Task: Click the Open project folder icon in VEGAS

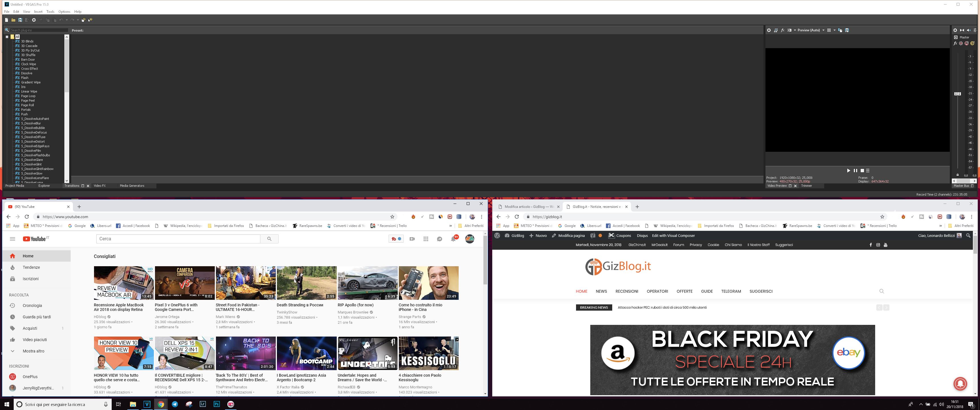Action: [x=13, y=20]
